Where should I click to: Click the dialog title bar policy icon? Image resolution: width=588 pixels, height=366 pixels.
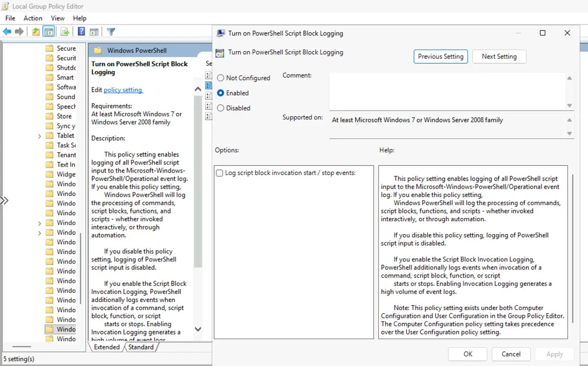(x=220, y=33)
